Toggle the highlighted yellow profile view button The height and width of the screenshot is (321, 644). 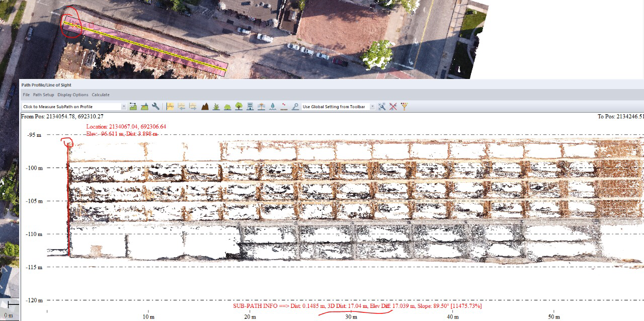pos(170,107)
